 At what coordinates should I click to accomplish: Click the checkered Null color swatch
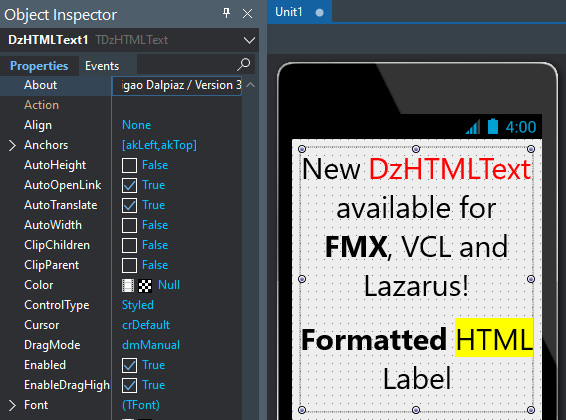coord(145,285)
